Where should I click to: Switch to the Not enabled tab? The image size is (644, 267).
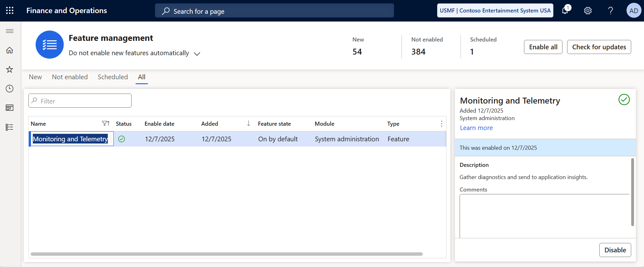click(x=70, y=77)
